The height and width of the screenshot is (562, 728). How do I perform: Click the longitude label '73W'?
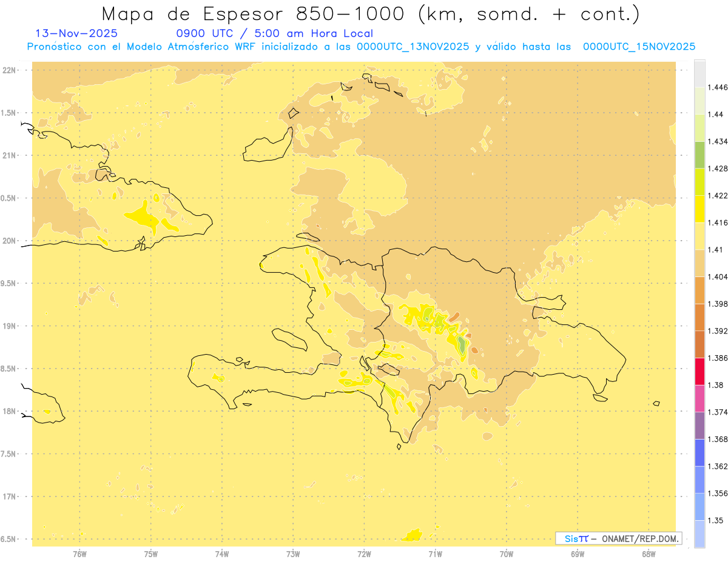tap(293, 554)
